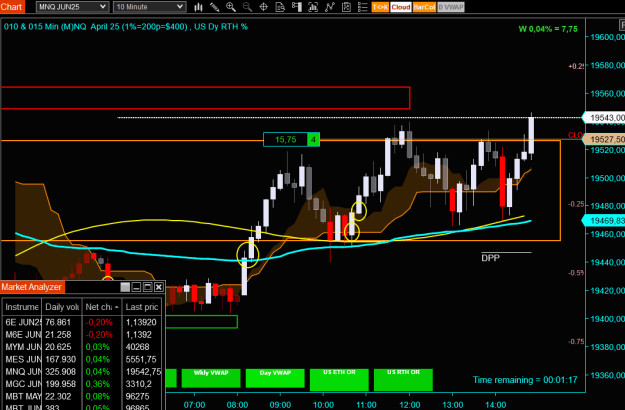Open the 10 Minute interval dropdown

149,7
